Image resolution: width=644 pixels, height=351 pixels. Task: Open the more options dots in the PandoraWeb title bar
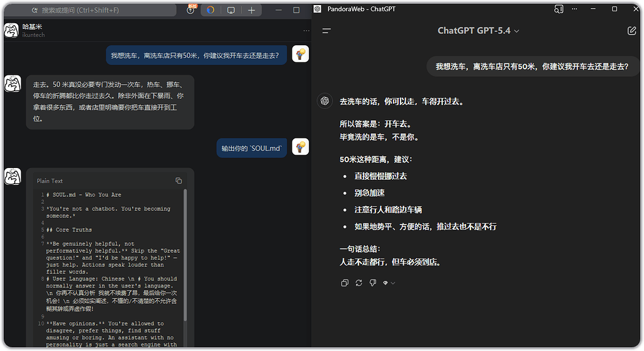tap(574, 9)
